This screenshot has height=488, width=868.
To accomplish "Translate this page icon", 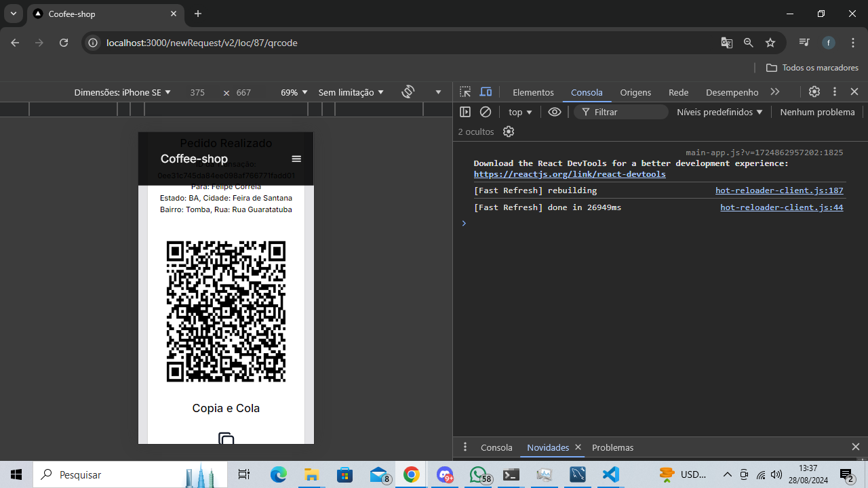I will [x=727, y=43].
